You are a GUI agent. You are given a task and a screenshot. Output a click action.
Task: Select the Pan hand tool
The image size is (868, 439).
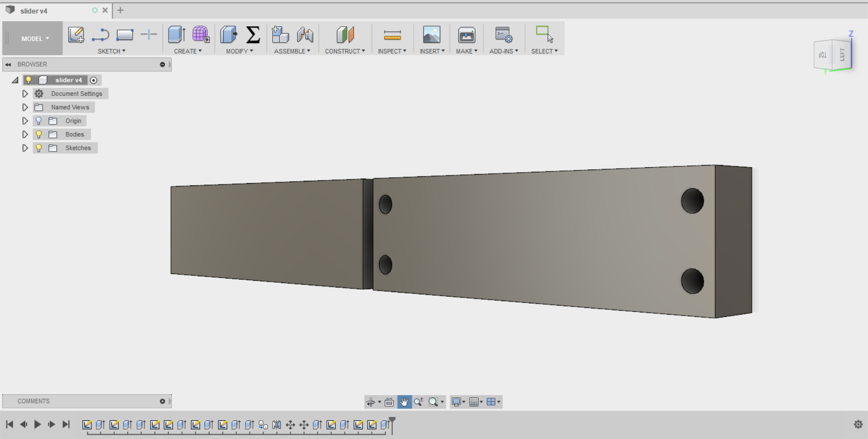pyautogui.click(x=404, y=402)
